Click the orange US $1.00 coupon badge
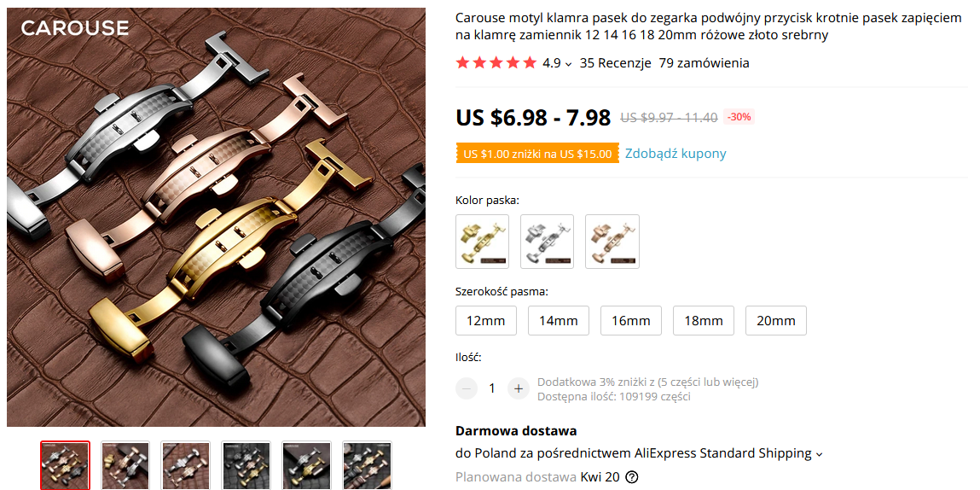Screen dimensions: 980x490 point(537,154)
